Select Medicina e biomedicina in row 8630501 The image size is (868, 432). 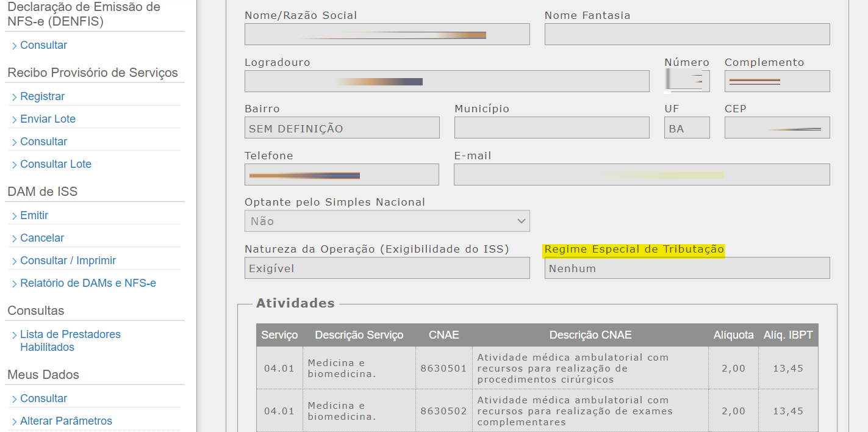(x=359, y=369)
